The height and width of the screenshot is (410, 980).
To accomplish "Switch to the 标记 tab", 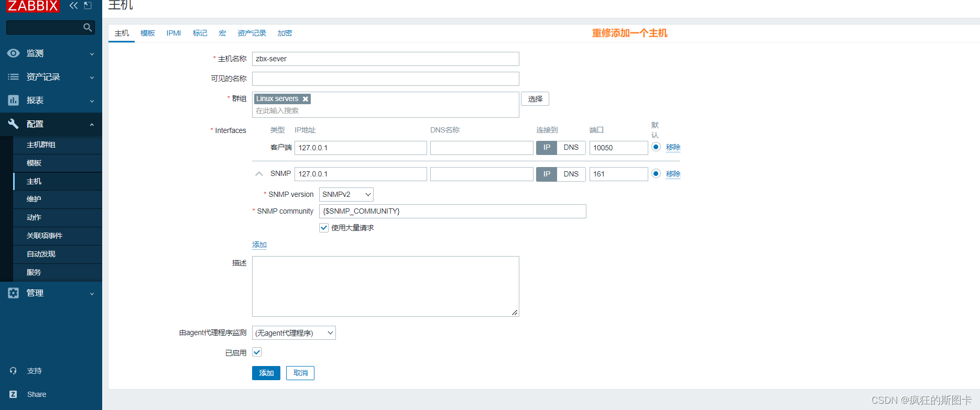I will tap(200, 33).
